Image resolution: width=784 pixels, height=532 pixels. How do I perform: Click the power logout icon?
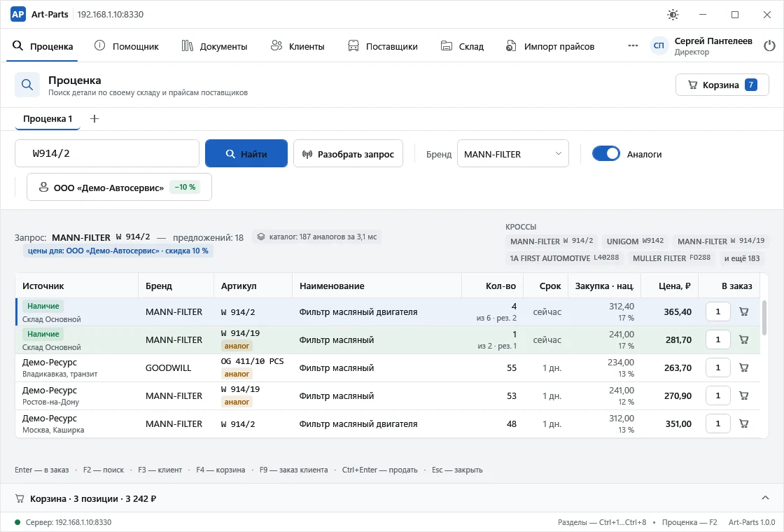click(x=769, y=46)
